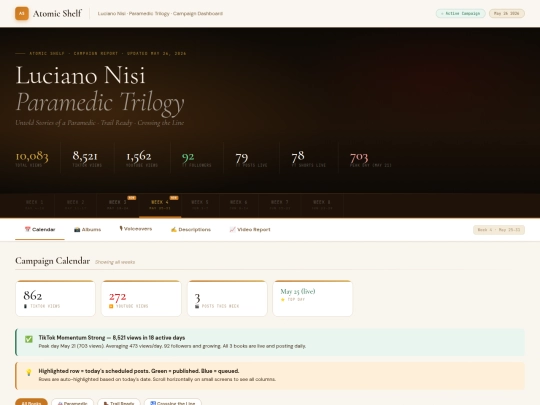Click the 703 peak day stat
The height and width of the screenshot is (405, 540).
370,159
